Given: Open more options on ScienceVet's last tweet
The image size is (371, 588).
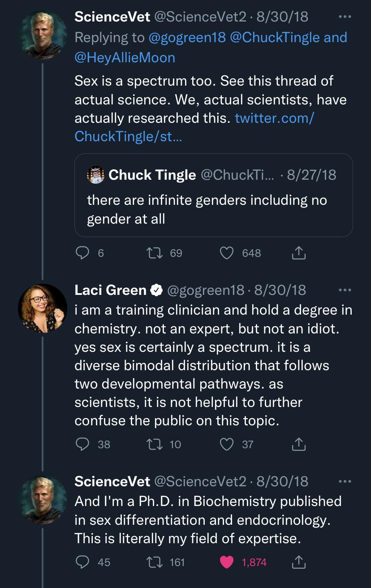Looking at the screenshot, I should pyautogui.click(x=345, y=481).
